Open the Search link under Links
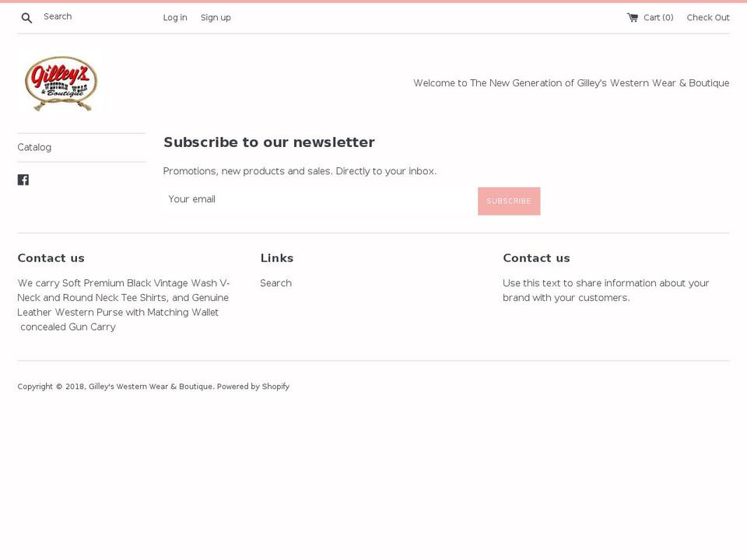Viewport: 747px width, 560px height. pyautogui.click(x=275, y=283)
